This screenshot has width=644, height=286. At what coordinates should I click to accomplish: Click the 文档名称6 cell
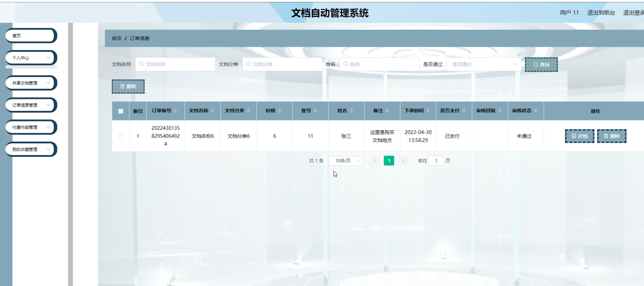[203, 136]
